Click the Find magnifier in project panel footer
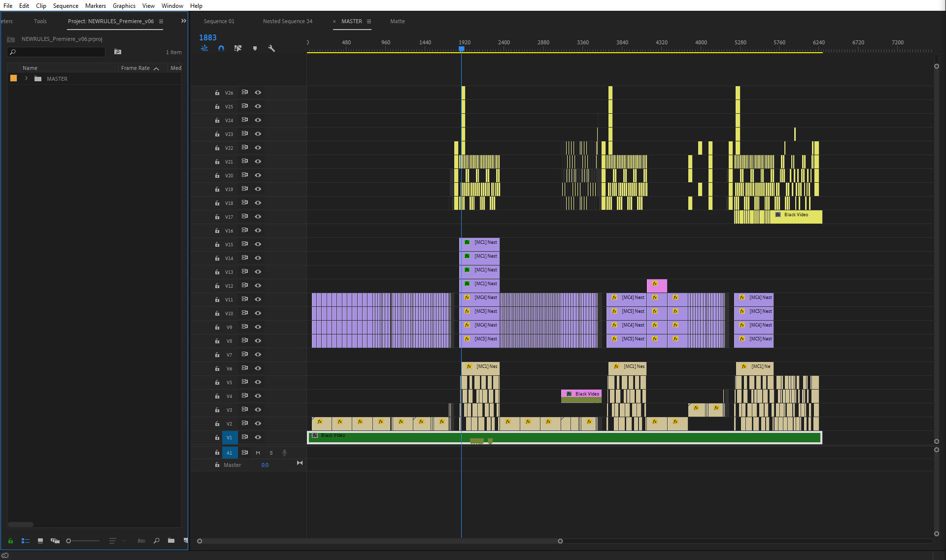 tap(157, 541)
